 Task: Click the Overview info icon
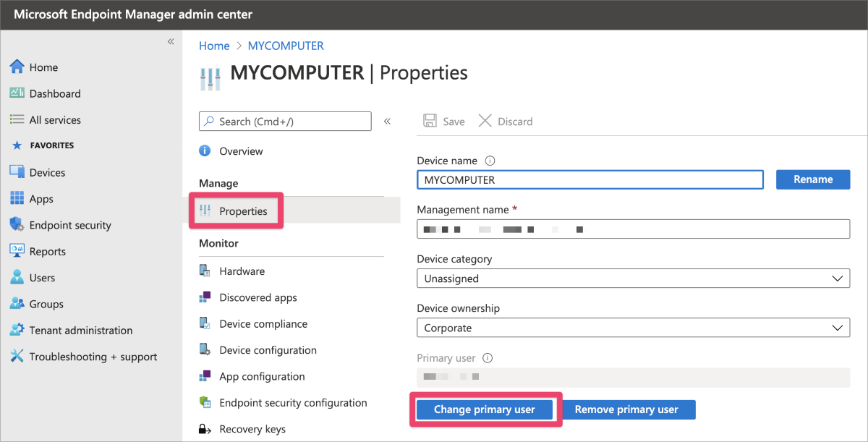pos(205,151)
